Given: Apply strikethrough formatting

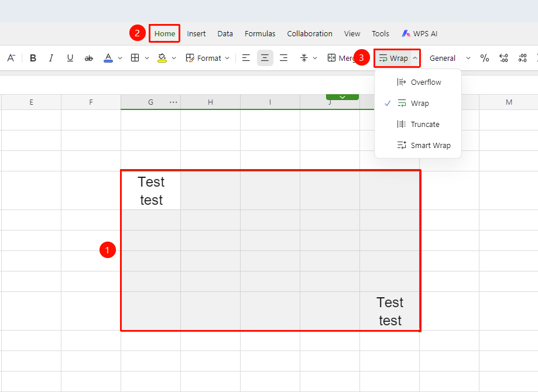Looking at the screenshot, I should 89,59.
